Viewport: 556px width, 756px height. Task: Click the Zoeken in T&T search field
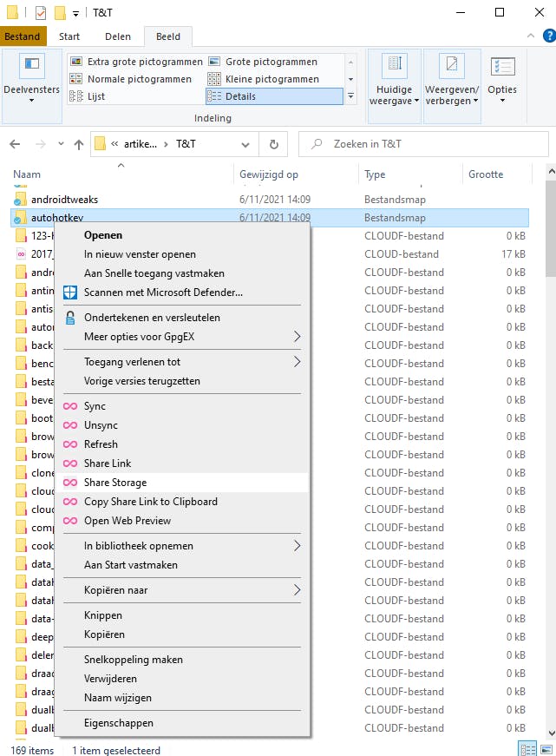click(425, 144)
